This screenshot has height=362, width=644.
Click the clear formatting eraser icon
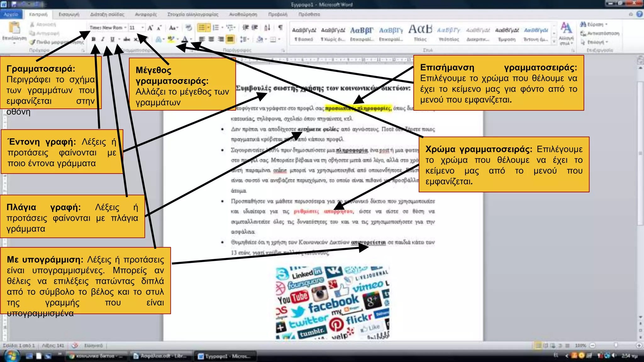point(188,28)
